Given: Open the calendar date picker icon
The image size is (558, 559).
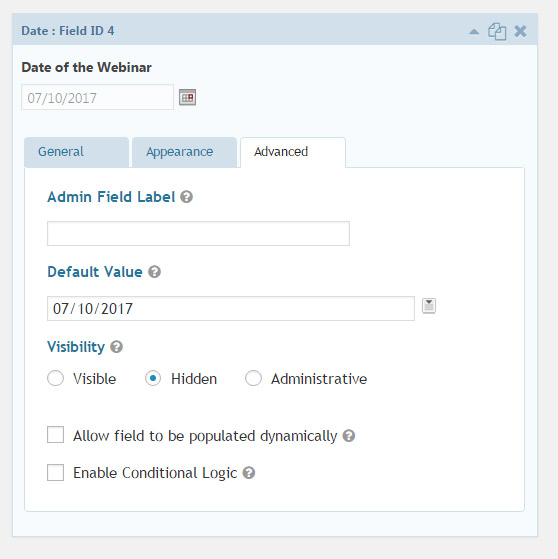Looking at the screenshot, I should (x=187, y=97).
